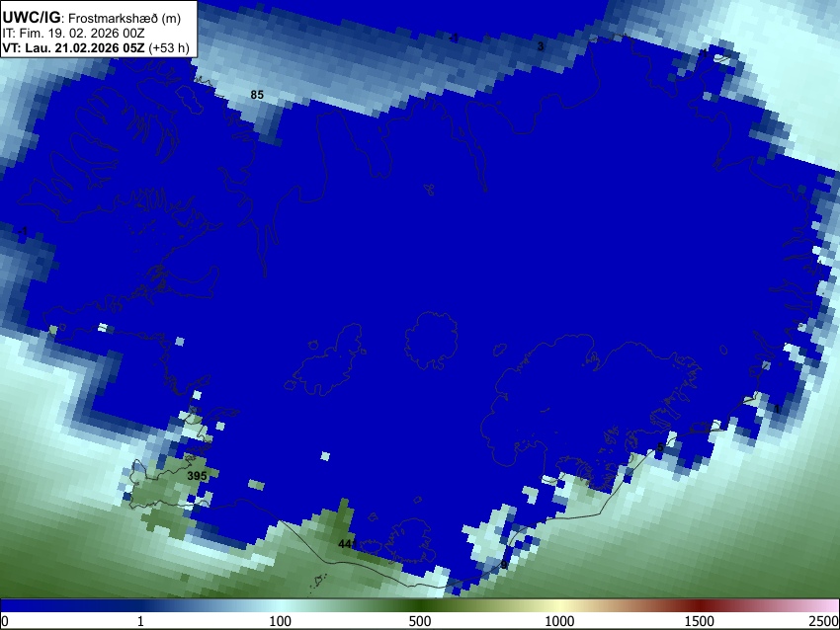Click the UWC/IG Frostmarkshæð title text
The image size is (840, 630).
92,18
